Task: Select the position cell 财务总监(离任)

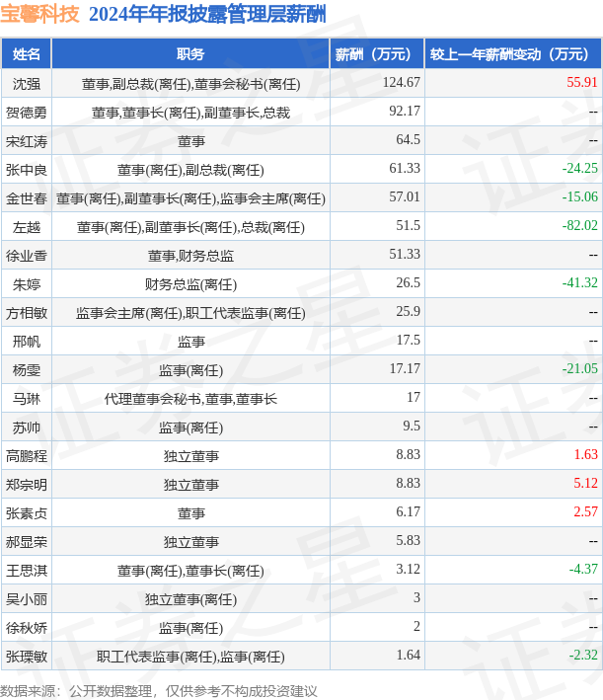Action: pos(190,284)
